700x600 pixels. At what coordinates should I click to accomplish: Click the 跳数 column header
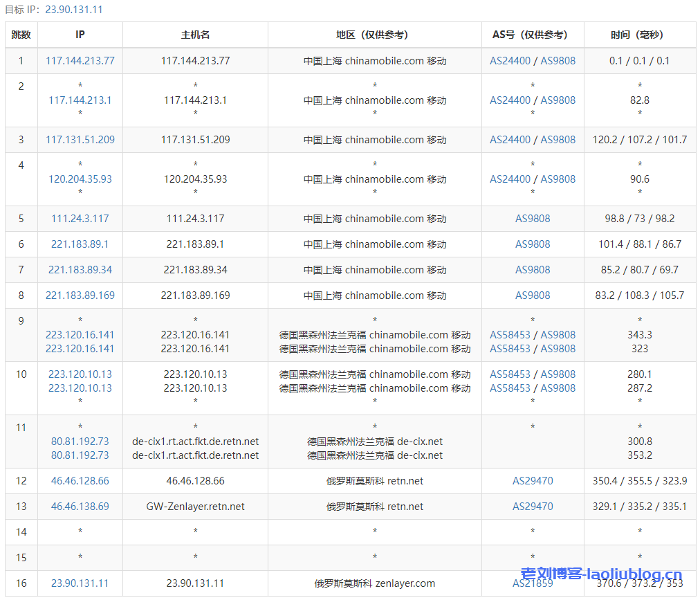21,35
